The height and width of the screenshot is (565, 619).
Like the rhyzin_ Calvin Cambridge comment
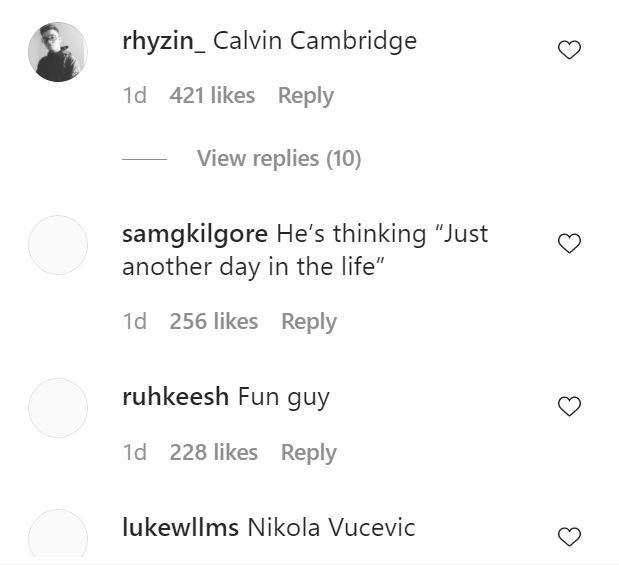(x=569, y=50)
